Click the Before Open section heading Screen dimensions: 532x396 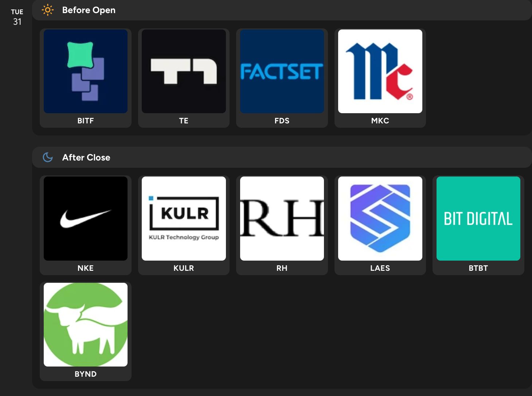pos(89,10)
